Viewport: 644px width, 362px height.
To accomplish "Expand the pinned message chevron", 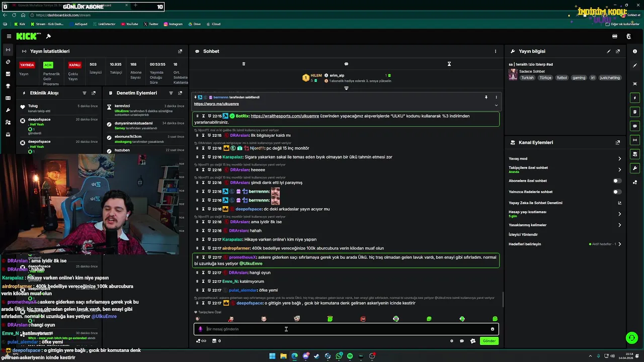I will pyautogui.click(x=496, y=105).
